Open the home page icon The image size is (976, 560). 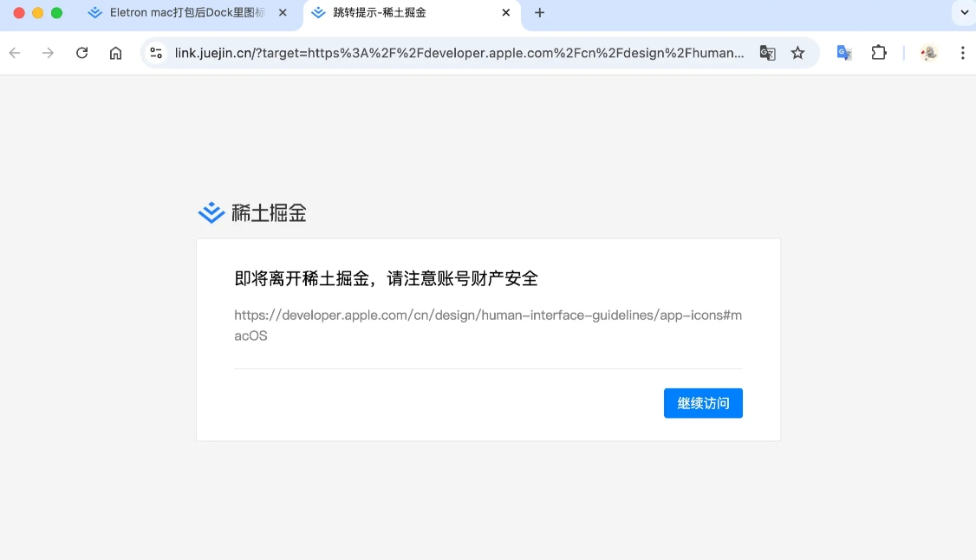[115, 53]
